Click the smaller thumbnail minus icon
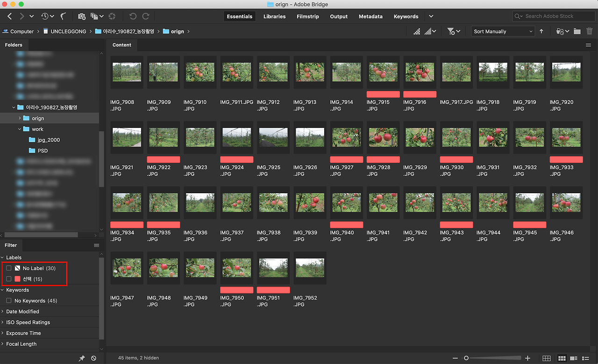 click(x=456, y=358)
